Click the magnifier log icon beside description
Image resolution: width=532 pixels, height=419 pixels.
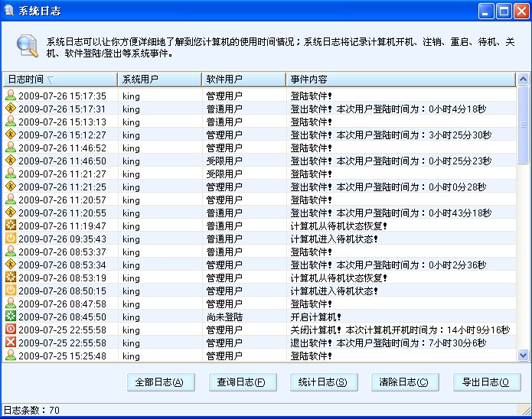click(27, 46)
